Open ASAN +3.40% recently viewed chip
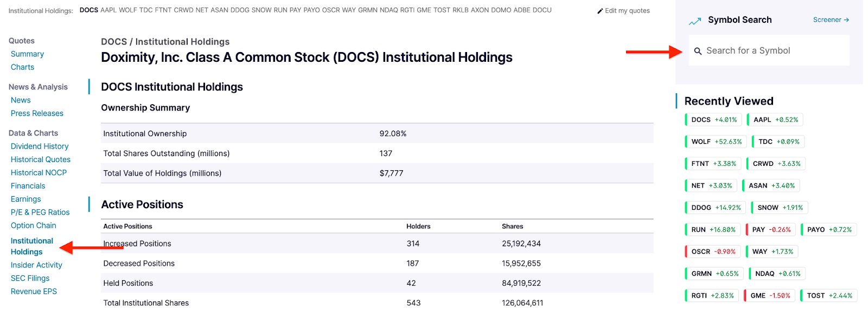 (x=771, y=185)
